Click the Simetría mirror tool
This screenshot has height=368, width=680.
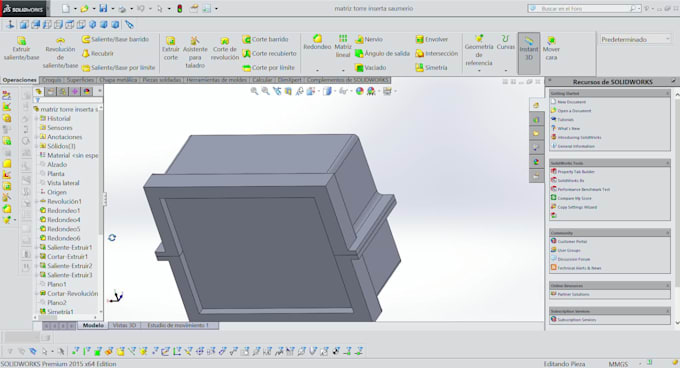click(x=432, y=68)
